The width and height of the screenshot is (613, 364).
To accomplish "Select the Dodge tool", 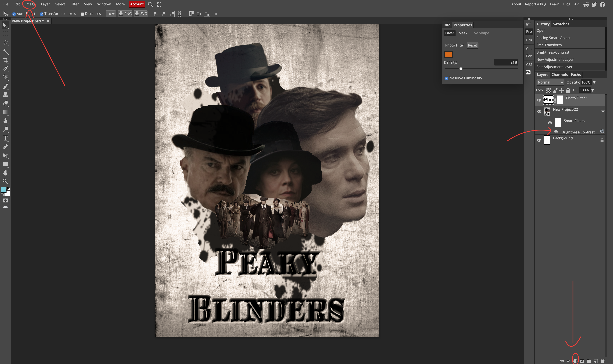I will click(x=5, y=130).
